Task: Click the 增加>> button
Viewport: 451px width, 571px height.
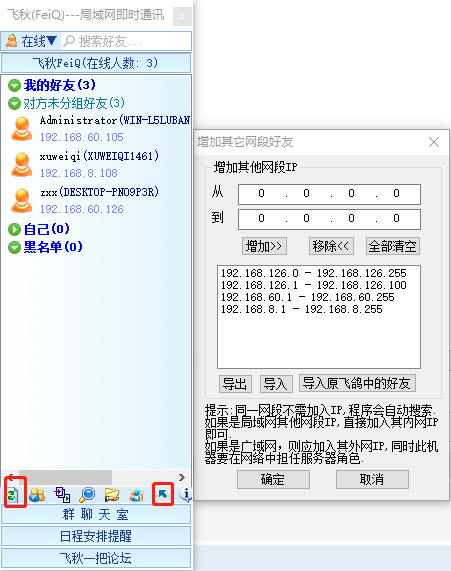Action: 264,247
